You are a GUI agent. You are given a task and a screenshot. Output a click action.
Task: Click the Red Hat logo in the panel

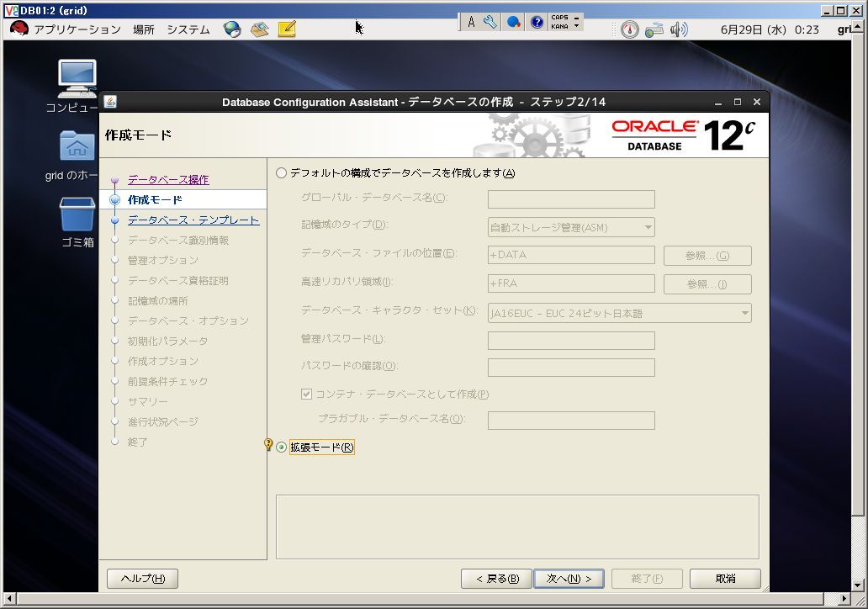click(19, 29)
